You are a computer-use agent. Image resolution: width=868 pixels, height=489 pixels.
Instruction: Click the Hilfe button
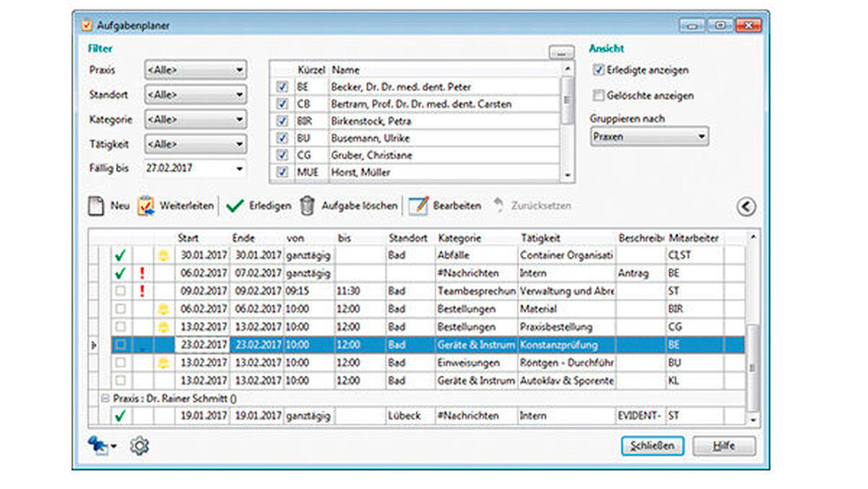(723, 446)
